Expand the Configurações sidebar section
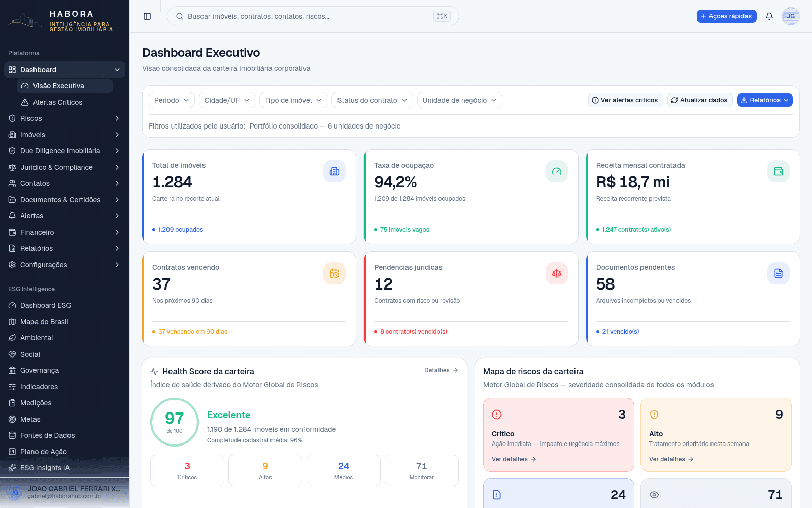The image size is (812, 508). (x=64, y=265)
